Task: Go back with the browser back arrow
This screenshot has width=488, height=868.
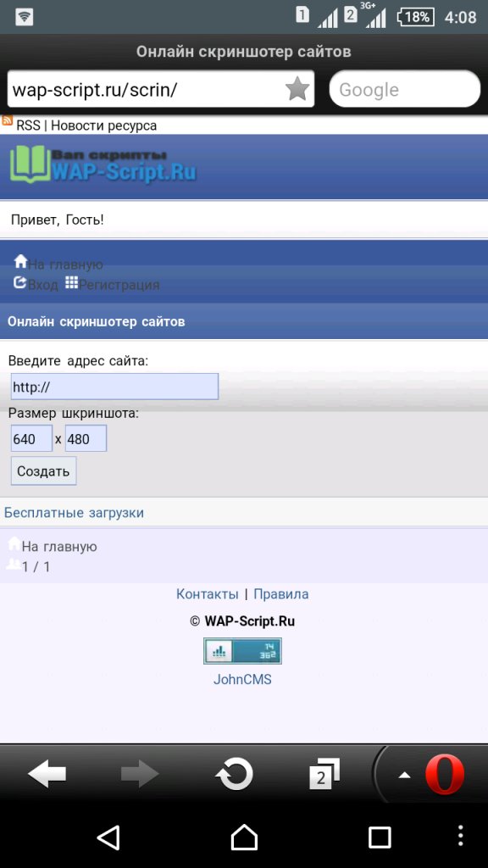Action: click(47, 773)
